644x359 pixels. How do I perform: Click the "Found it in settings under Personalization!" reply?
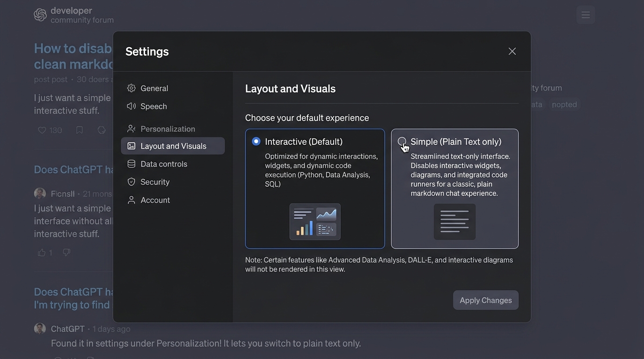[x=206, y=343]
